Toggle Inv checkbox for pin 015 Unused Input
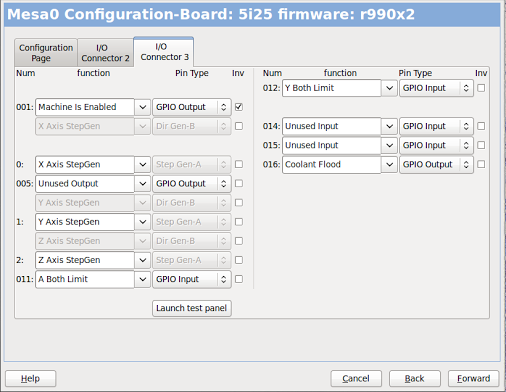 [481, 145]
